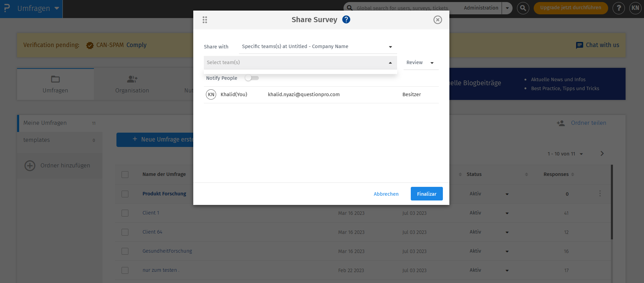Click the Name der Umfrage column header
Image resolution: width=644 pixels, height=283 pixels.
coord(164,174)
